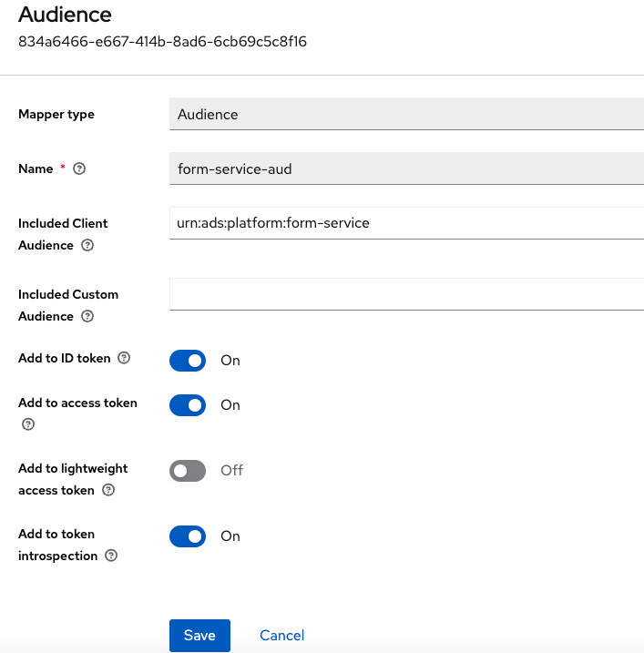Click the mapper ID text below the heading

(162, 42)
